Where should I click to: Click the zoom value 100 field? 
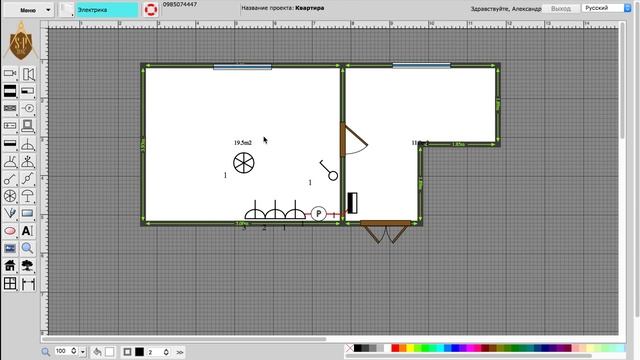point(62,351)
